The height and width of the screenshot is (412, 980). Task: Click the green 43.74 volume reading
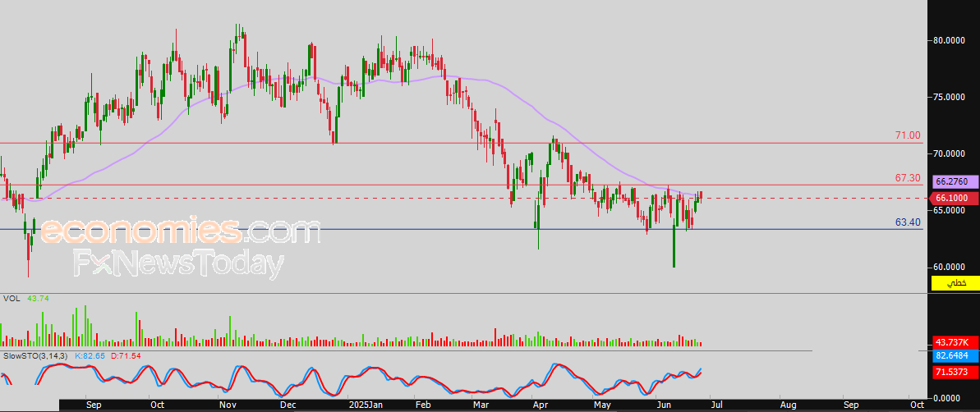coord(38,299)
